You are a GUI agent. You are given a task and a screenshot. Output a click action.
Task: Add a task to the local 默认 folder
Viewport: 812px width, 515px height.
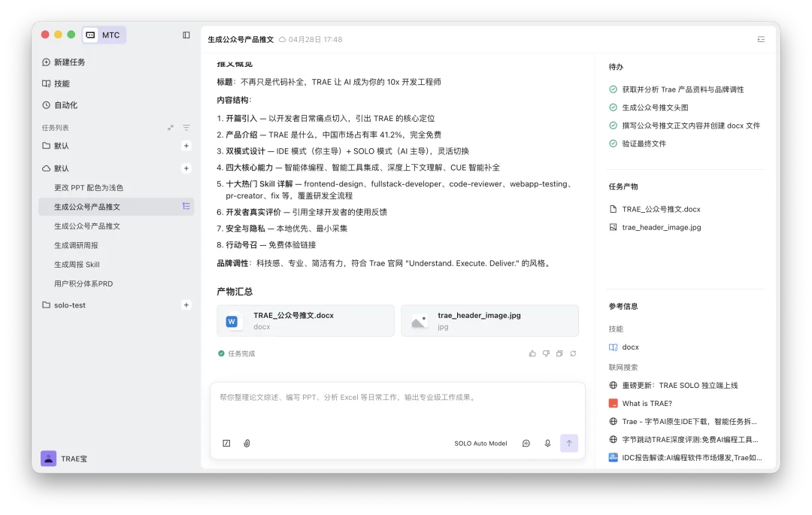click(x=186, y=146)
